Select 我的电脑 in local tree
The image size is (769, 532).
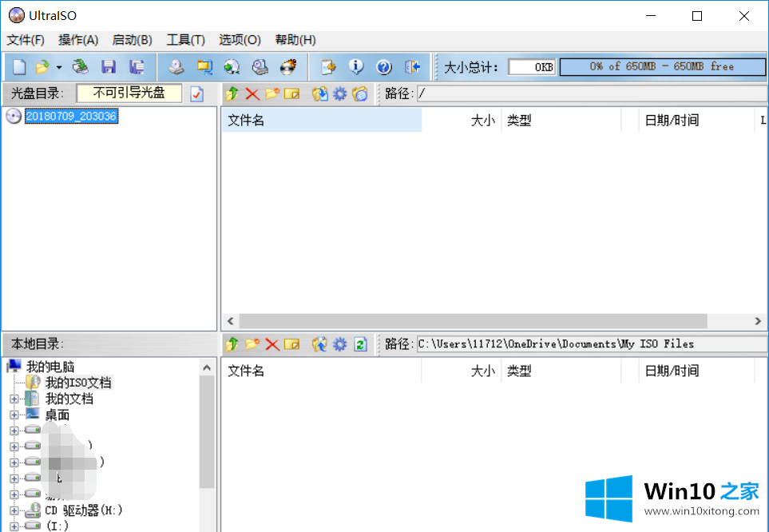tap(50, 367)
